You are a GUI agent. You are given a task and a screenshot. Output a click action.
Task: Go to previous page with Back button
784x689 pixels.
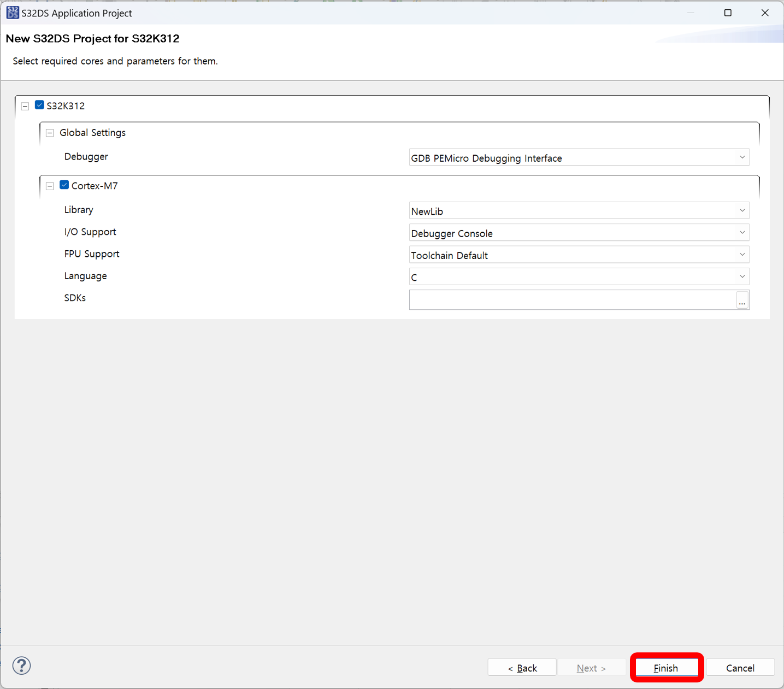(x=522, y=668)
